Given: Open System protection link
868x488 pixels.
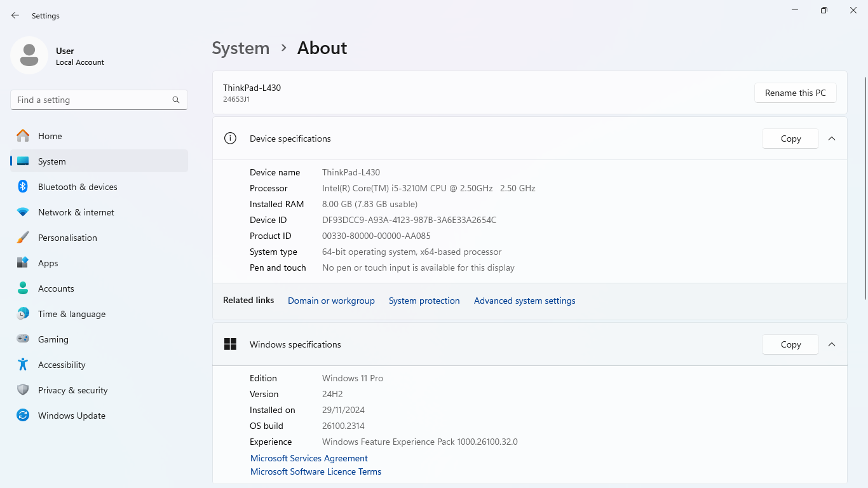Looking at the screenshot, I should click(x=424, y=301).
